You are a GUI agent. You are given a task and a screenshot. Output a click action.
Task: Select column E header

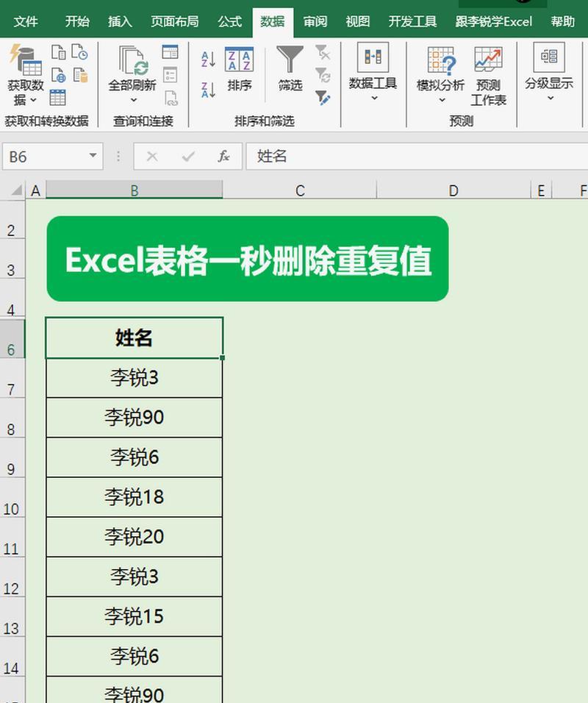pos(541,190)
